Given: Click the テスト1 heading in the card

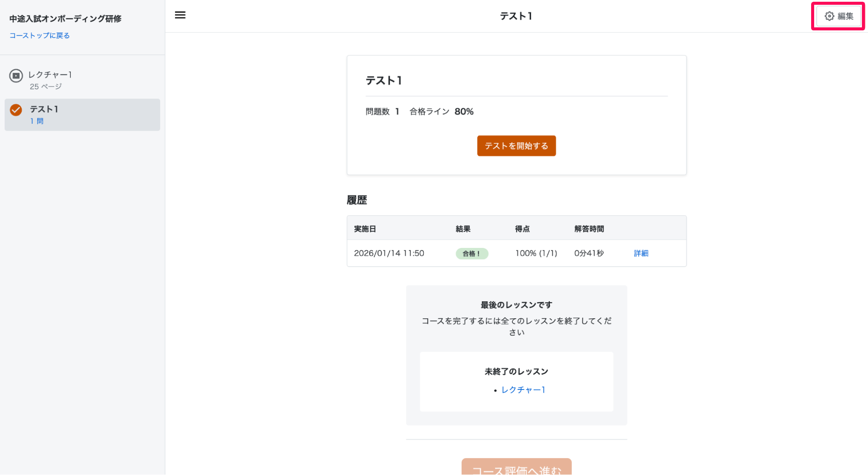Looking at the screenshot, I should (x=383, y=80).
